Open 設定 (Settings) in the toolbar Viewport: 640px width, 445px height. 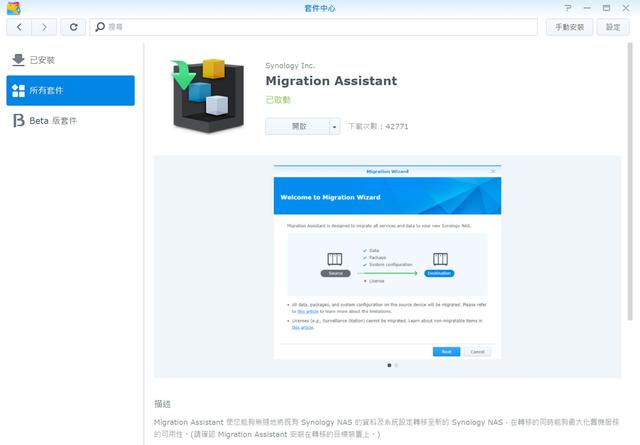click(614, 27)
